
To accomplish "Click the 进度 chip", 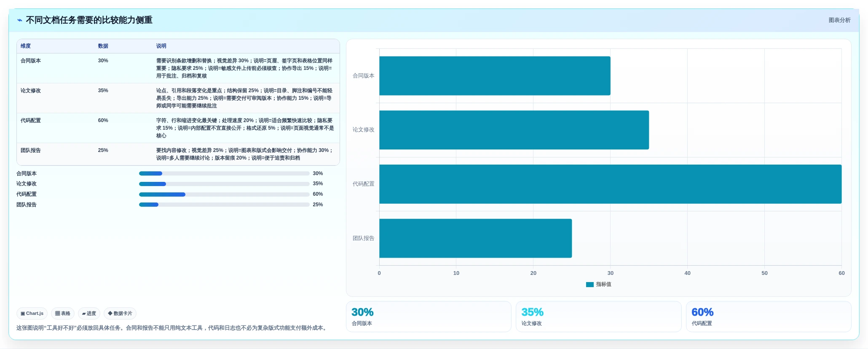I will (89, 313).
